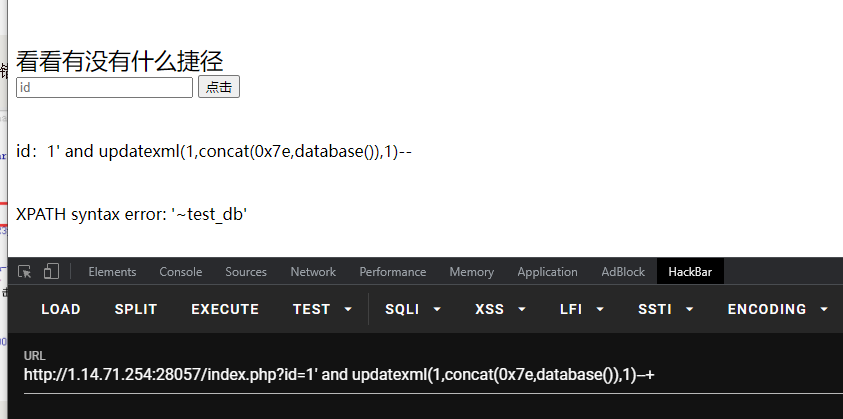Open the Sources tab

[x=246, y=272]
